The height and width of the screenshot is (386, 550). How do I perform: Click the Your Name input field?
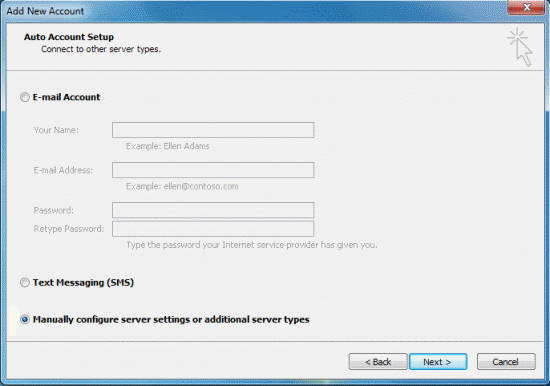coord(213,130)
